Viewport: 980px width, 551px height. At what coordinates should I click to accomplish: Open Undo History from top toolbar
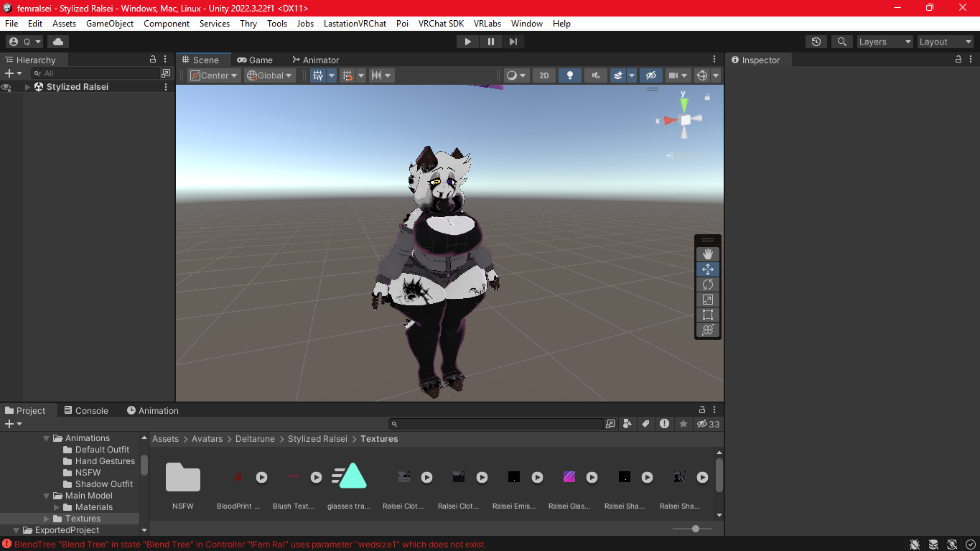click(x=816, y=42)
